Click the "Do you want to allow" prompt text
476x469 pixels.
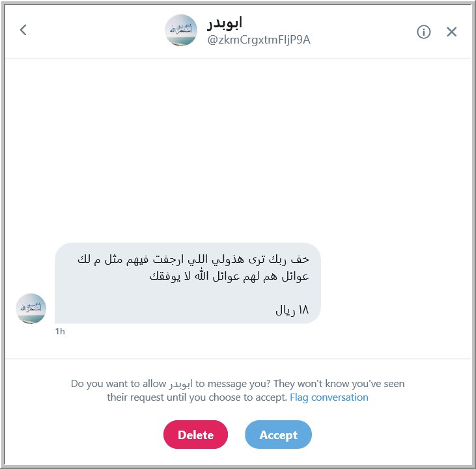[119, 384]
